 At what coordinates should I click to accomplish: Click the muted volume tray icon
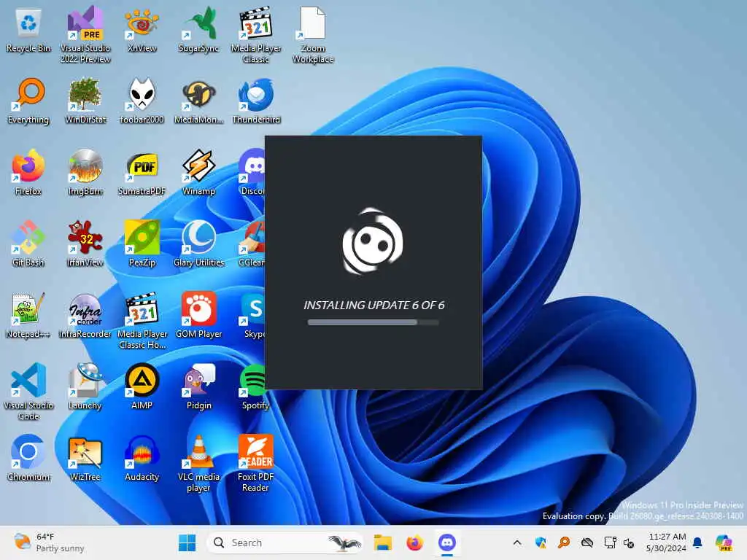tap(629, 542)
